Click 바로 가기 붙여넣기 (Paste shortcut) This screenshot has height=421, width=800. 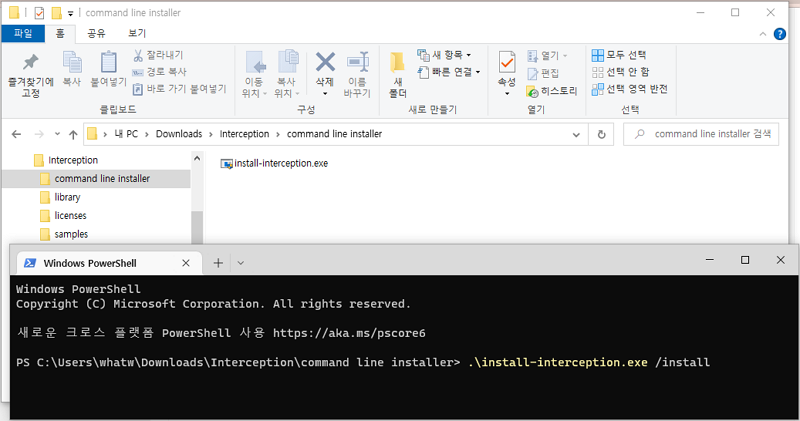coord(179,89)
